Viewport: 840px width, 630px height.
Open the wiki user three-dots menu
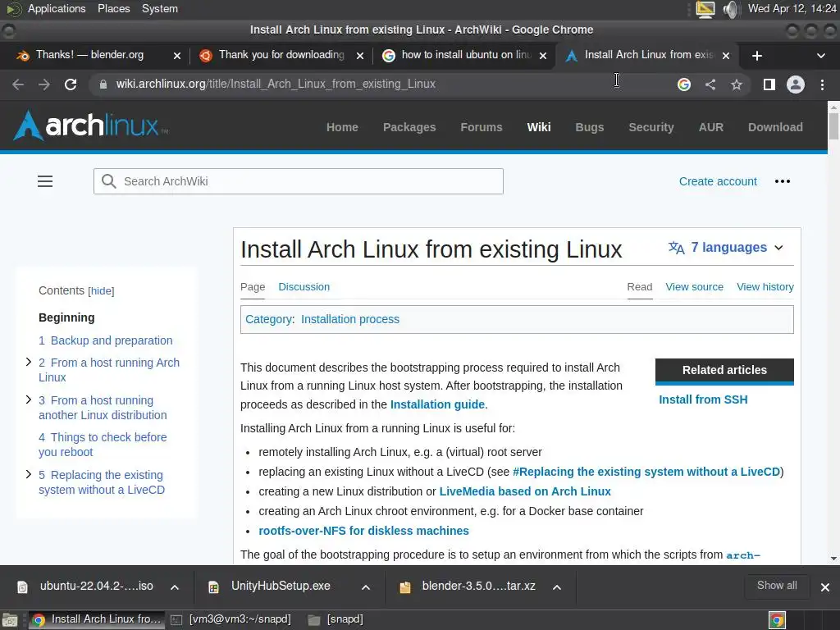click(782, 181)
